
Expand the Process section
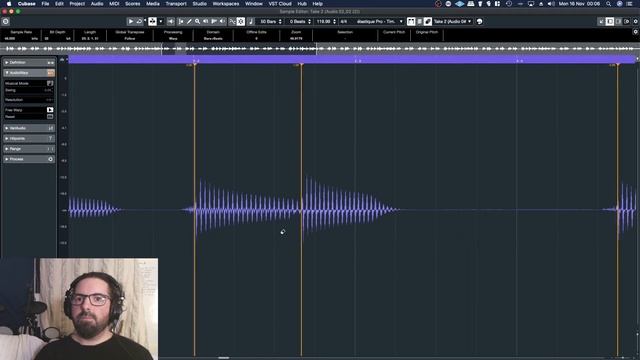tap(29, 159)
